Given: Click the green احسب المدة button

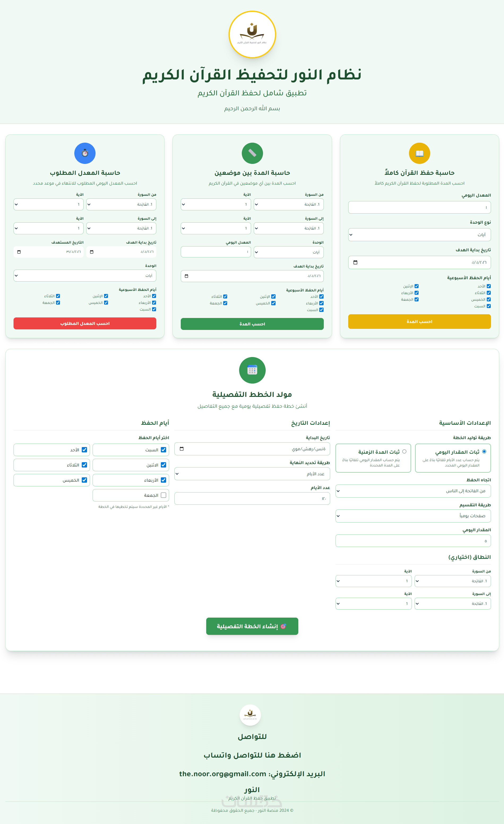Looking at the screenshot, I should (252, 324).
